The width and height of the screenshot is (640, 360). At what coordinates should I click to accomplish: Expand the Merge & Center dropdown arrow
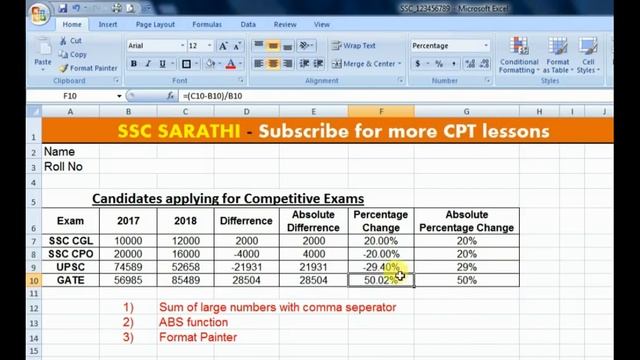400,64
